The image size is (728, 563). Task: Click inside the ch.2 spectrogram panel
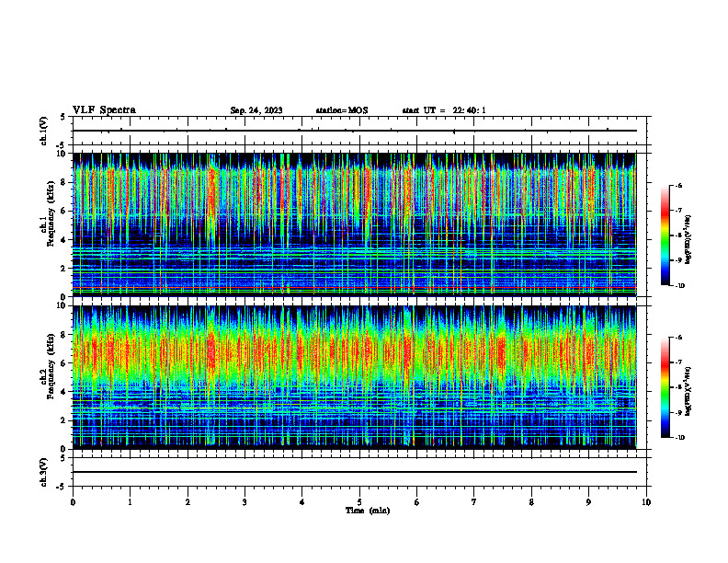[354, 377]
